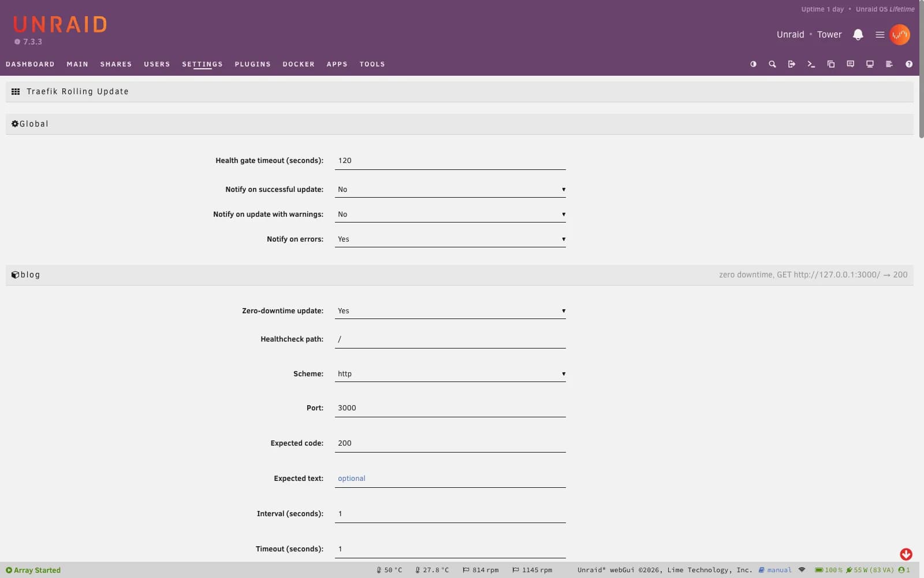The width and height of the screenshot is (924, 578).
Task: Open Notify on update with warnings dropdown
Action: [x=450, y=214]
